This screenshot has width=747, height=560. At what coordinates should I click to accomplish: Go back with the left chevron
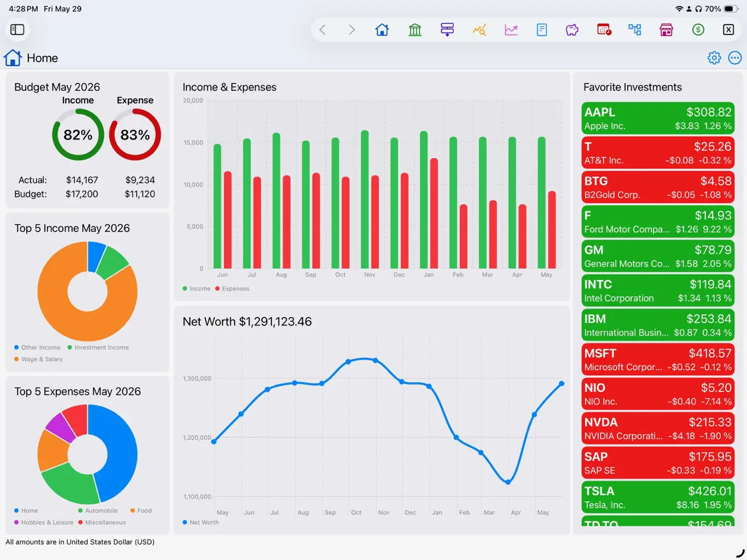[x=323, y=30]
